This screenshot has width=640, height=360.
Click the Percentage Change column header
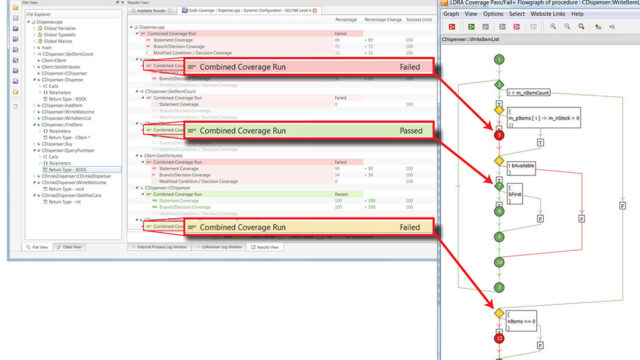(383, 20)
